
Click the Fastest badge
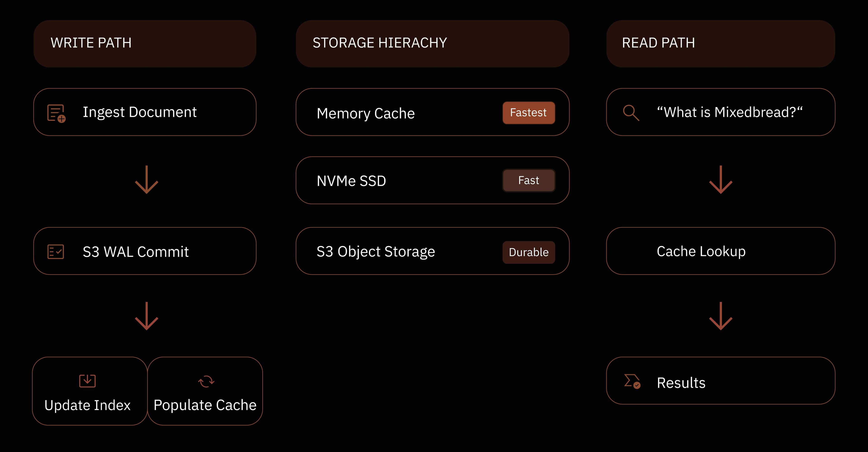[x=528, y=113]
